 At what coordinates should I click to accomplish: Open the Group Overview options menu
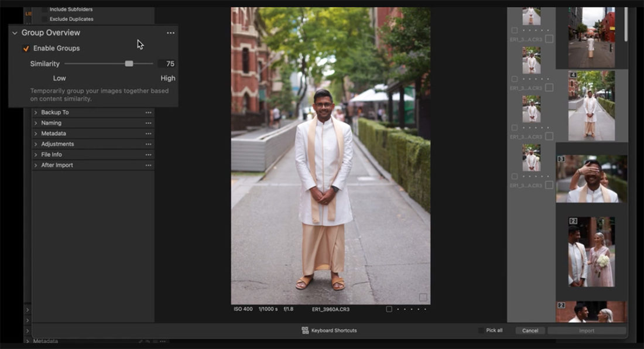click(x=170, y=33)
